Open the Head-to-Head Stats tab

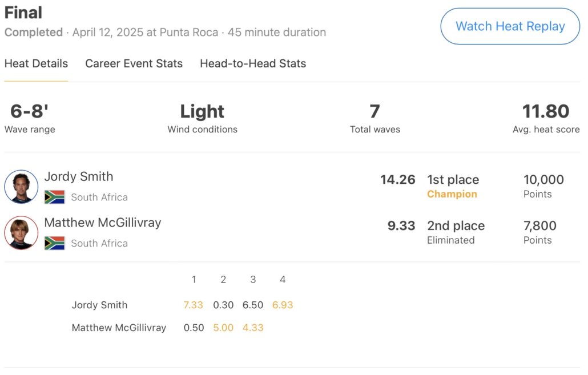pyautogui.click(x=253, y=63)
